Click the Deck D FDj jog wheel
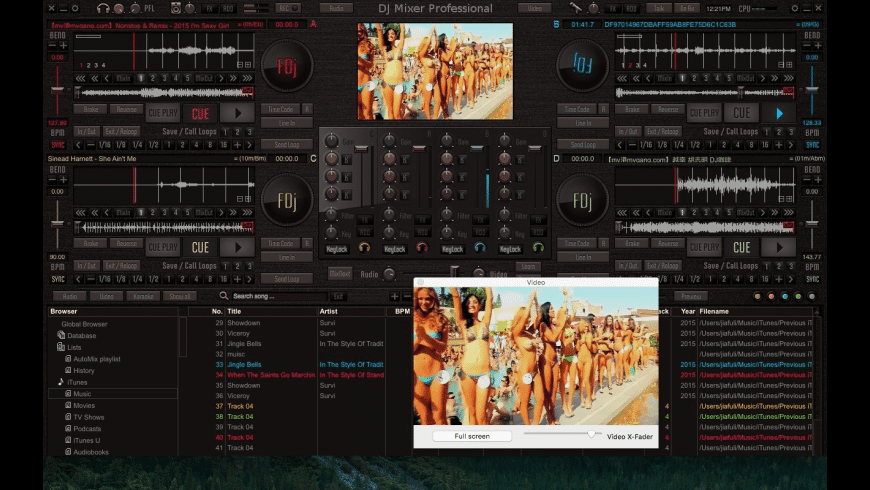 click(582, 201)
